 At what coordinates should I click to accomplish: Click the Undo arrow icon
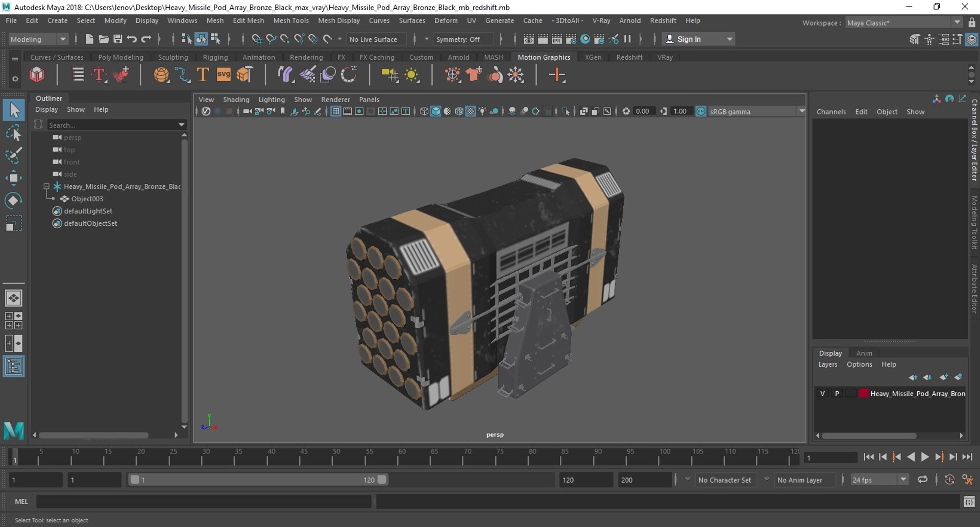coord(132,39)
